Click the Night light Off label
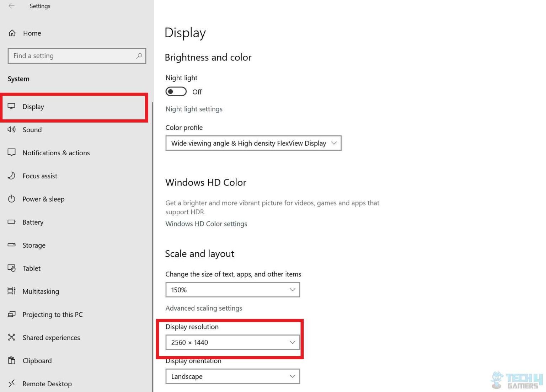 197,92
